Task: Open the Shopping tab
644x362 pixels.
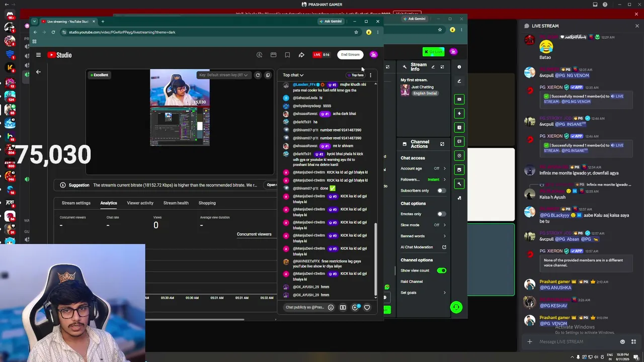Action: (x=207, y=203)
